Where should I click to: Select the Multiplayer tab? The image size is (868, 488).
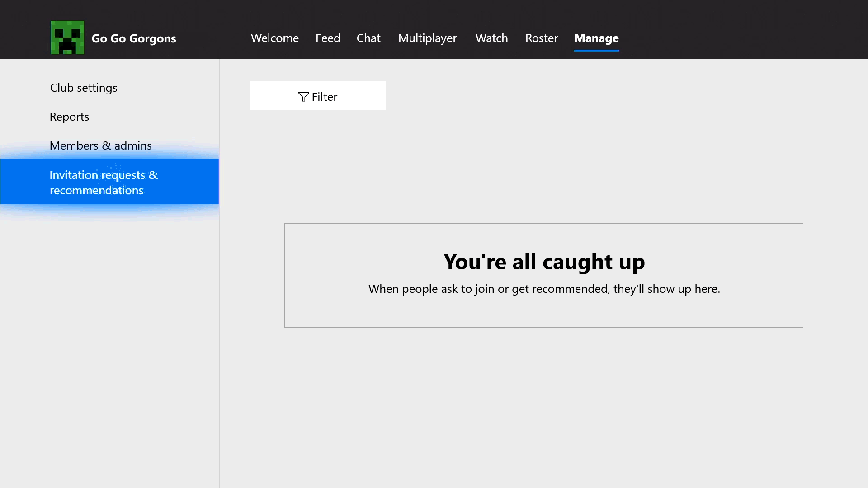point(427,38)
